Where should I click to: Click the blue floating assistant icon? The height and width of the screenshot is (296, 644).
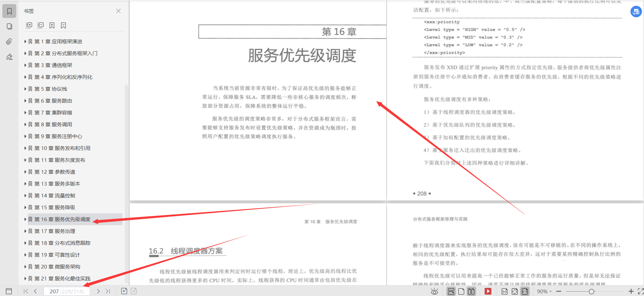pyautogui.click(x=636, y=12)
